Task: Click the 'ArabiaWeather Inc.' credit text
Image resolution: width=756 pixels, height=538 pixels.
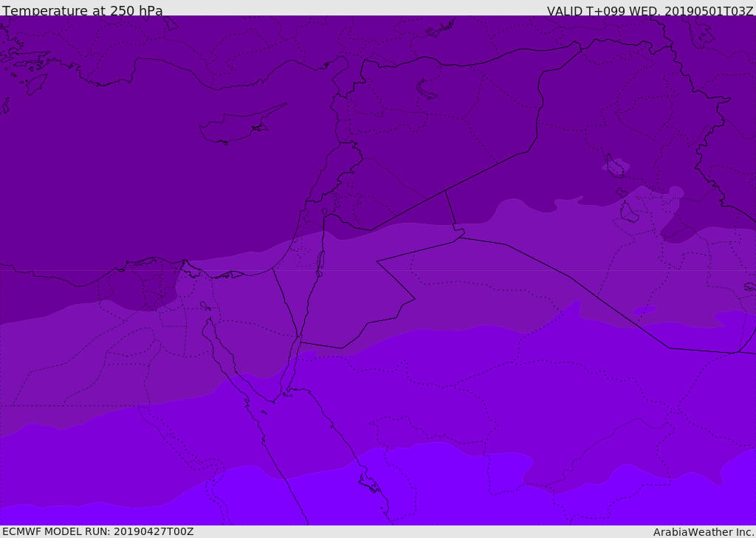Action: click(704, 532)
